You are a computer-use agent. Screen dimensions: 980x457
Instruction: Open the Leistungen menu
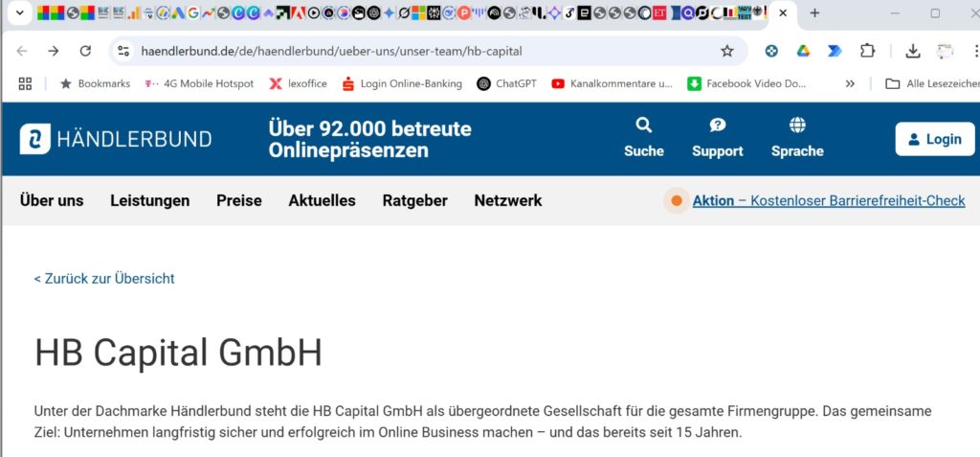(x=150, y=200)
